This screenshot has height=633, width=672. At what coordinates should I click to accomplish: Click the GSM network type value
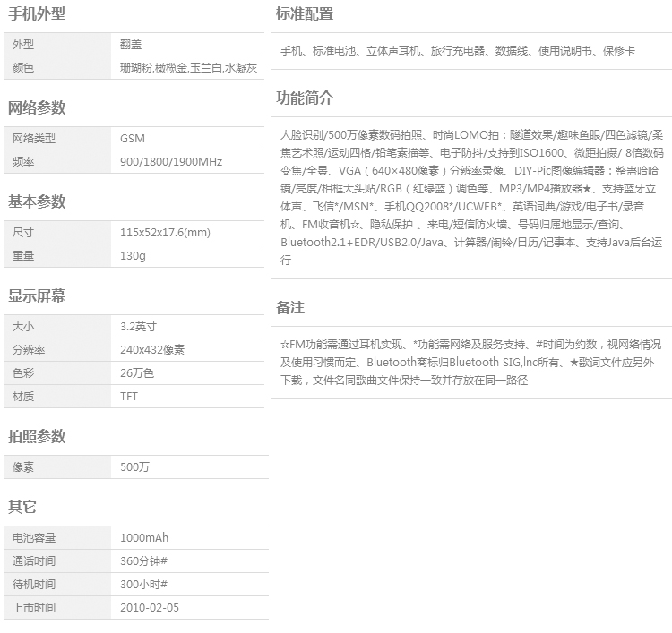point(132,139)
